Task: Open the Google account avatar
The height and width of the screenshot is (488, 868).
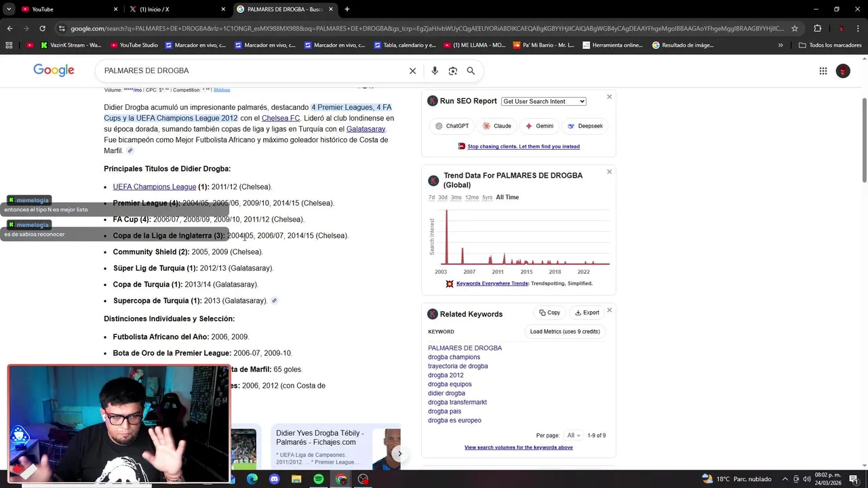Action: click(x=843, y=70)
